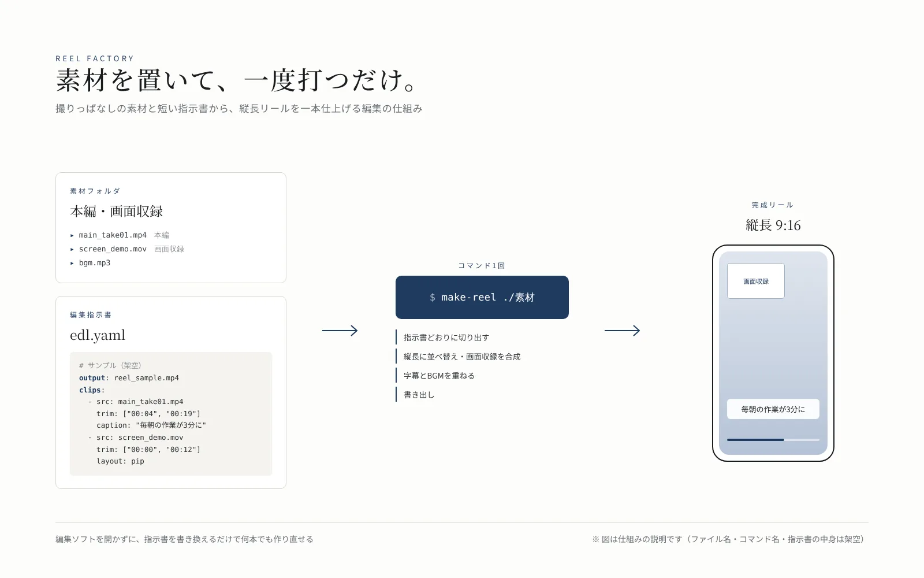This screenshot has width=924, height=578.
Task: Click the triangle bullet beside main_take01.mp4
Action: [x=72, y=235]
